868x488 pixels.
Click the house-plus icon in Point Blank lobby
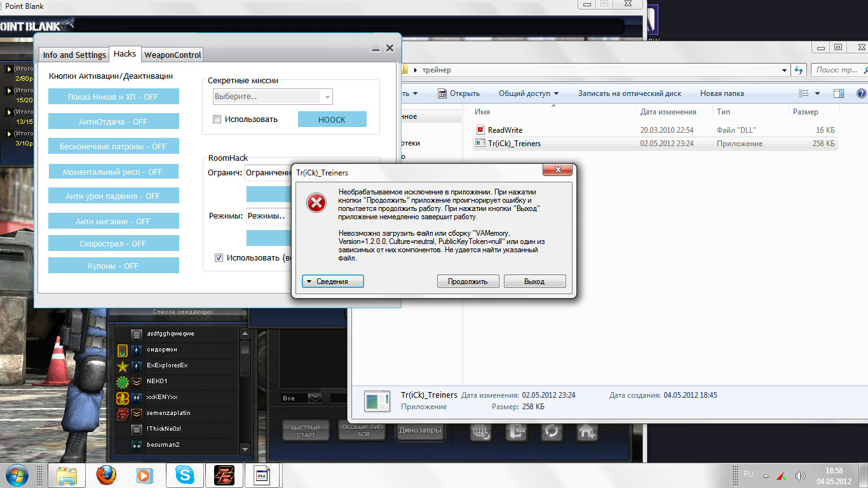click(x=587, y=432)
